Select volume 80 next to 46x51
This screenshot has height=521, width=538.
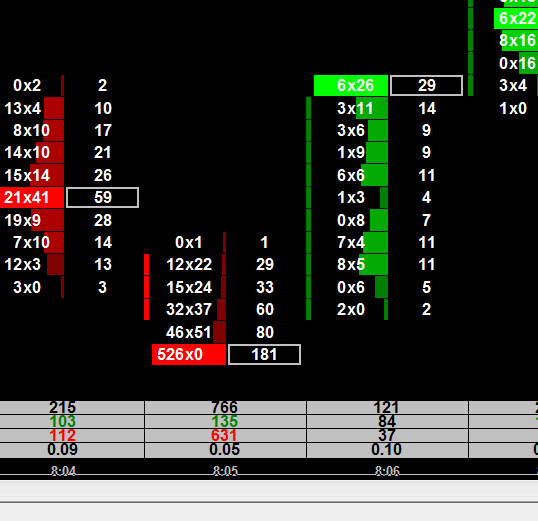coord(265,332)
